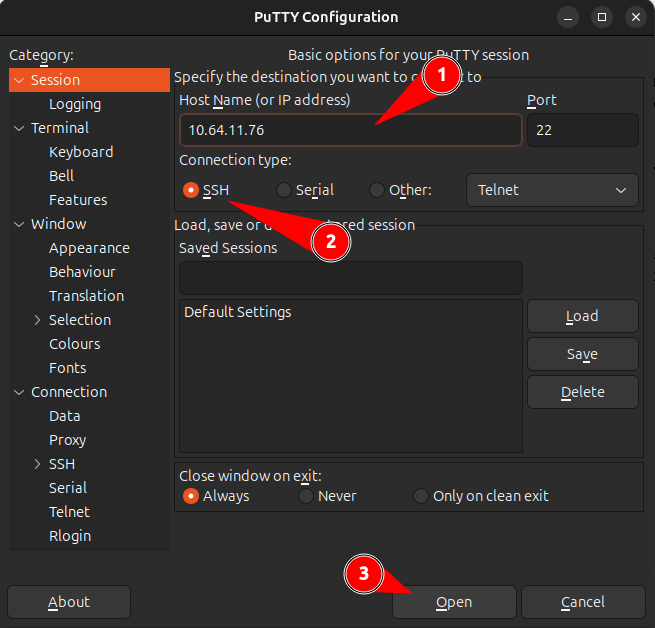
Task: Select the SSH connection type radio button
Action: click(191, 190)
